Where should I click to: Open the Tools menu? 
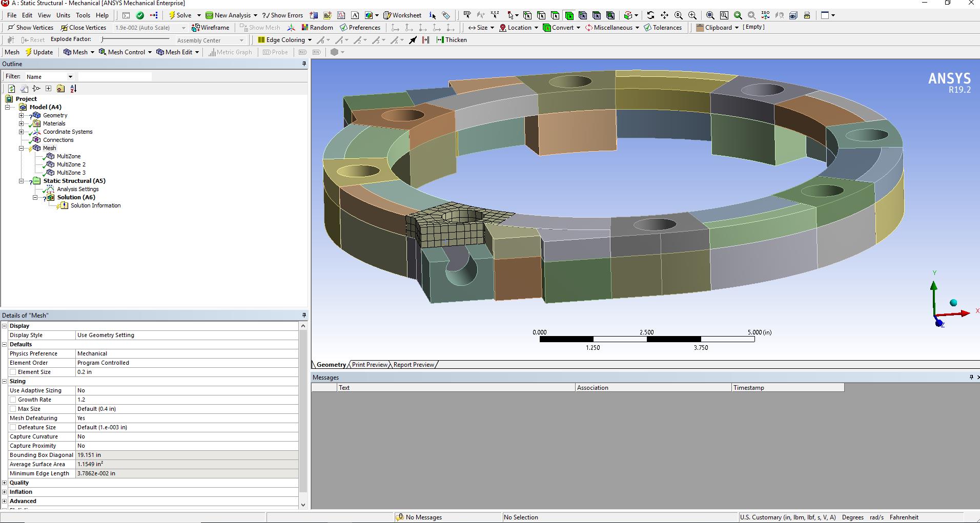click(x=83, y=15)
